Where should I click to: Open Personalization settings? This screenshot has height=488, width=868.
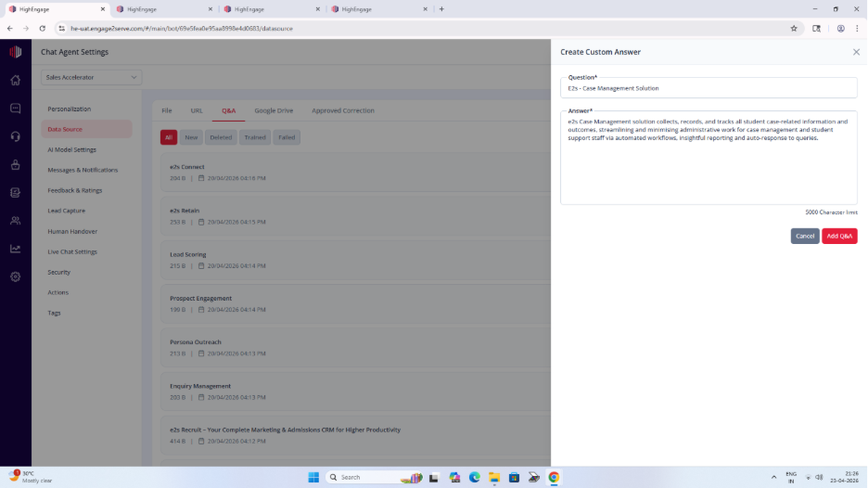coord(70,109)
